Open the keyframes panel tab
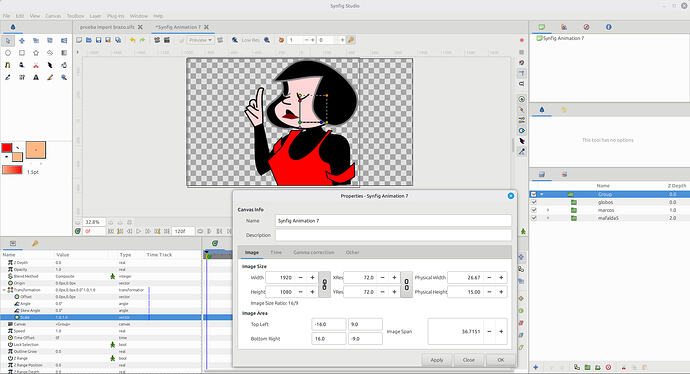 35,243
